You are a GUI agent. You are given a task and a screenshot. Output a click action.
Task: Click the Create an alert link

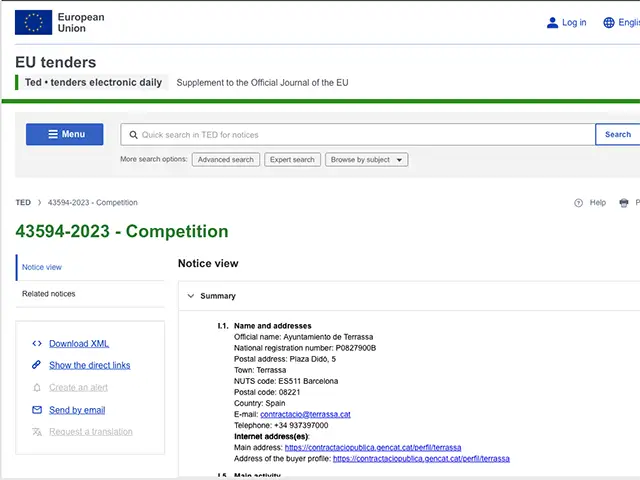78,387
